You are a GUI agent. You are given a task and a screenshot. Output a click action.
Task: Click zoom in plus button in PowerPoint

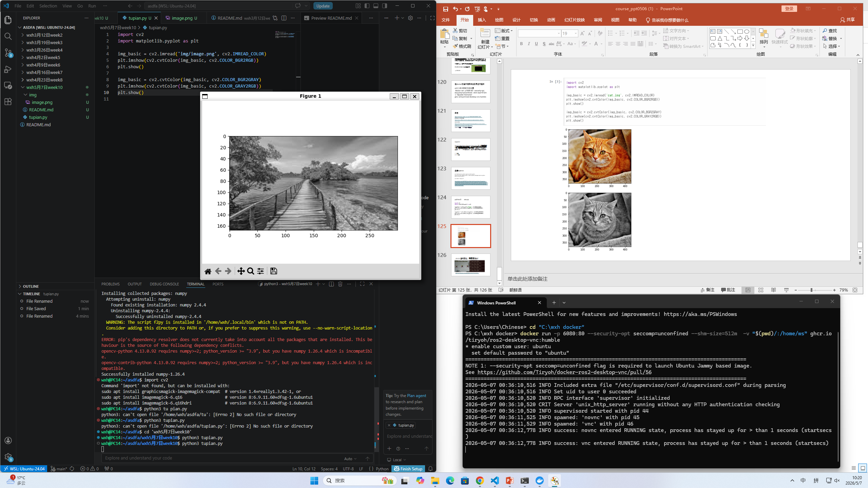[834, 290]
